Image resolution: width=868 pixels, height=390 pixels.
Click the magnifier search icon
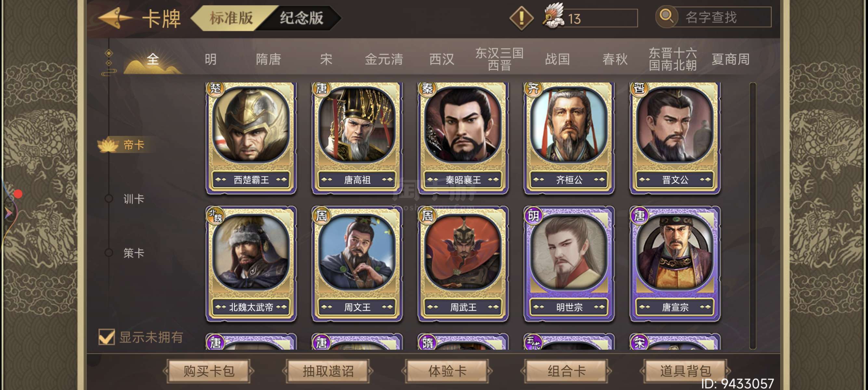666,16
